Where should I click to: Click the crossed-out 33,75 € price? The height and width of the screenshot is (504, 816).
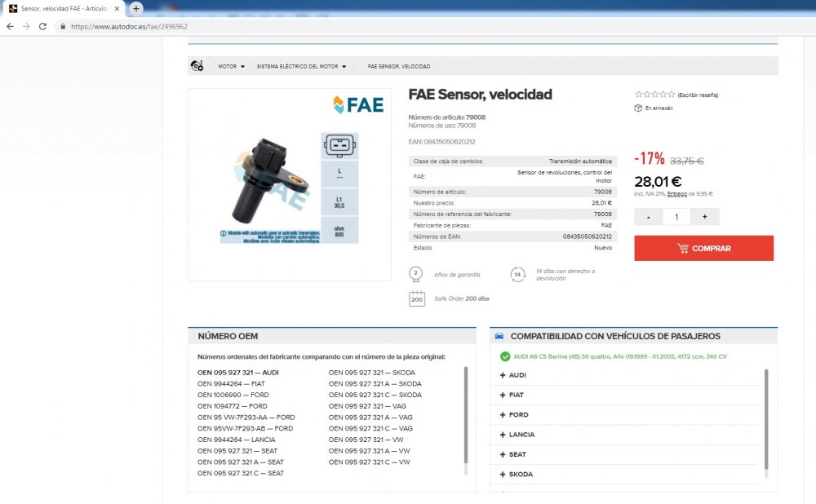point(686,161)
